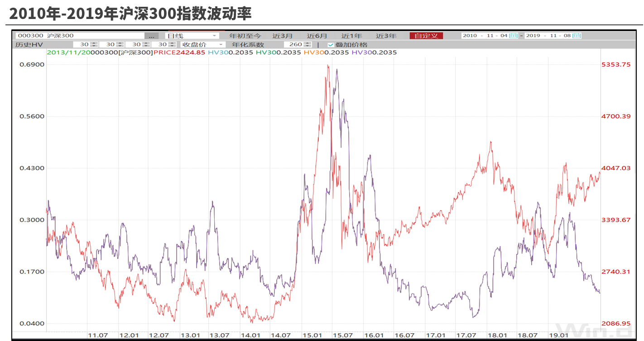Choose the 近1年 time range
The height and width of the screenshot is (341, 644).
click(351, 36)
